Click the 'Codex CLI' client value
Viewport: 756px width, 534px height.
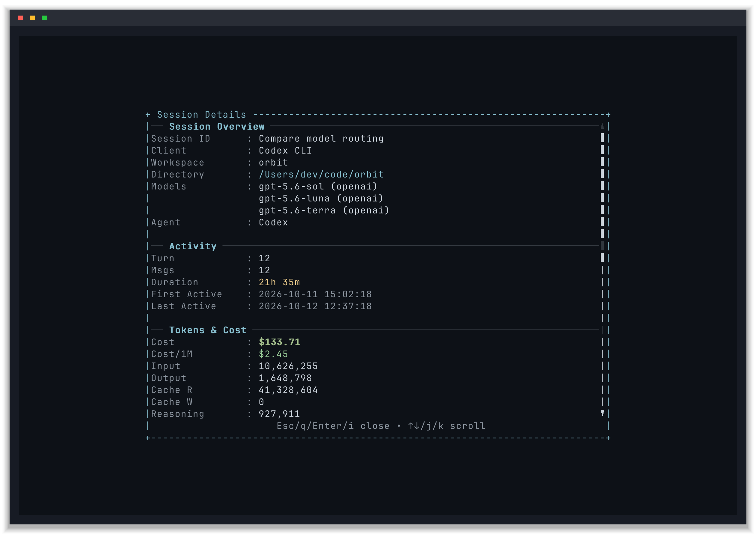(285, 150)
